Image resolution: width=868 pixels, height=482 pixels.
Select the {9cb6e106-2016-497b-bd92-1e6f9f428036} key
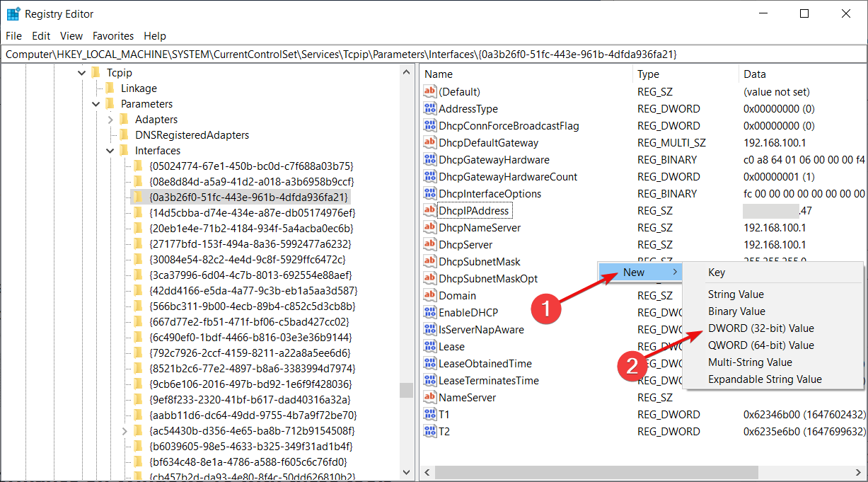[250, 384]
